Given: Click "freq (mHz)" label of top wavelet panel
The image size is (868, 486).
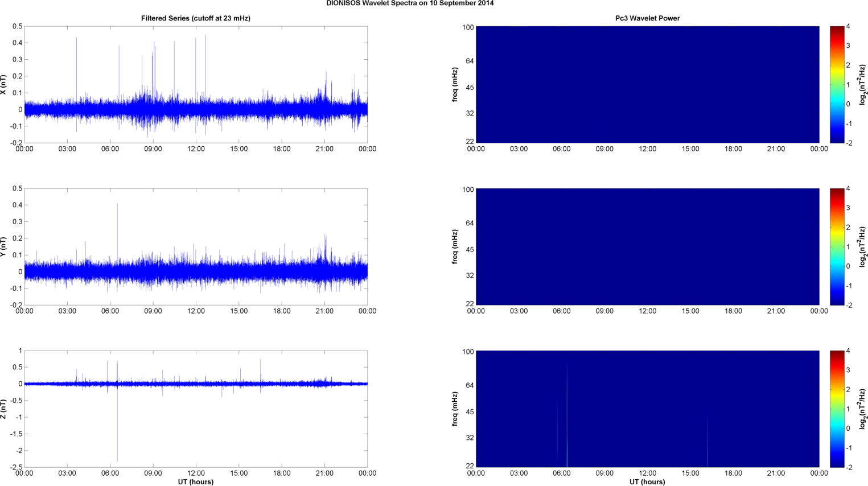Looking at the screenshot, I should click(455, 84).
